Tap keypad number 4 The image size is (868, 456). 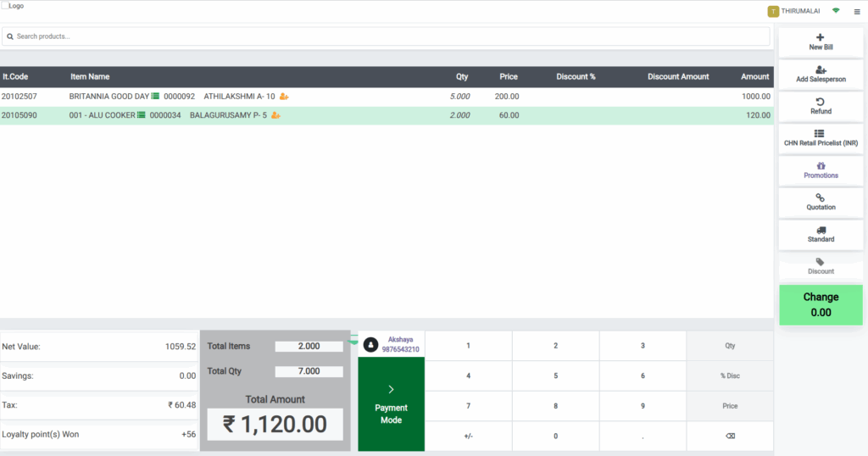point(468,375)
